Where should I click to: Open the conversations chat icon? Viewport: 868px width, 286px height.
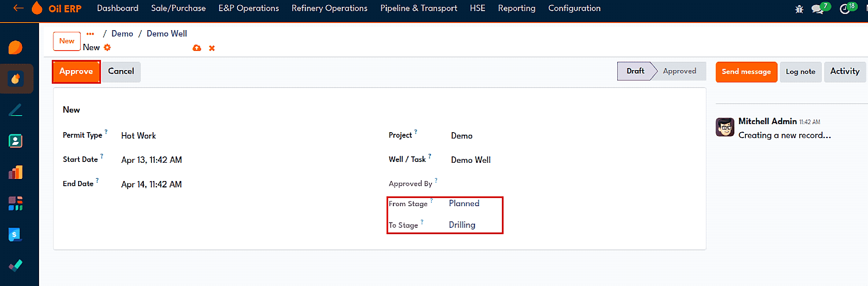click(x=817, y=9)
